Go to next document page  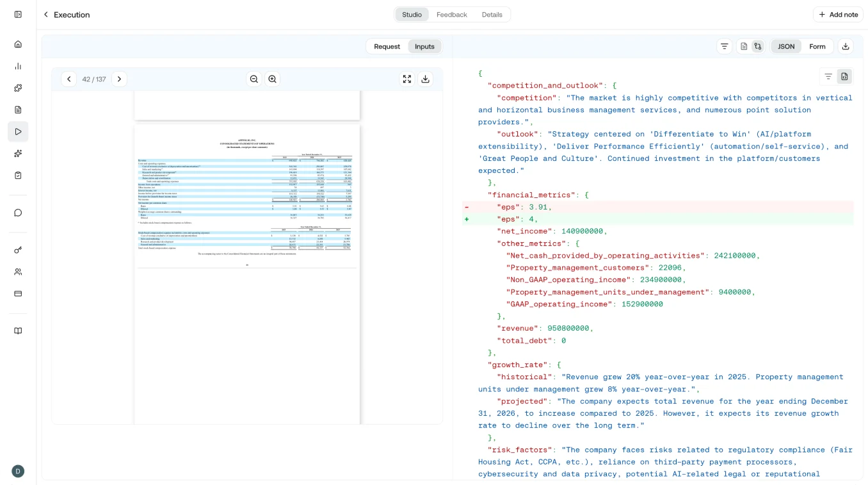(x=119, y=79)
